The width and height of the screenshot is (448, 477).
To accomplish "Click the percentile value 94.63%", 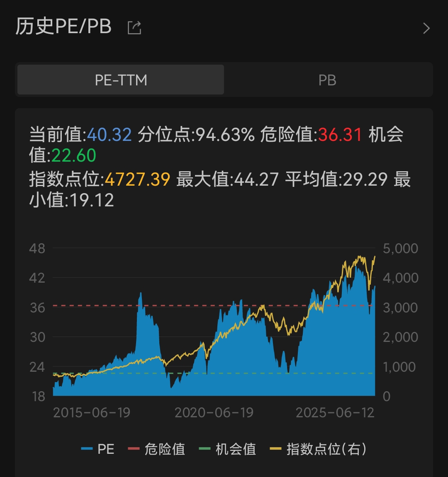I will point(225,134).
